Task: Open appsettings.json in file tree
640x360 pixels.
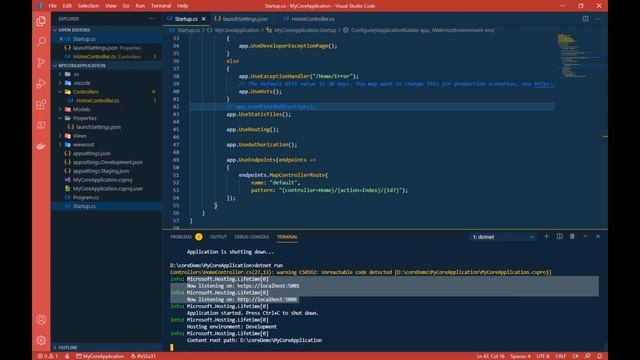Action: (91, 153)
